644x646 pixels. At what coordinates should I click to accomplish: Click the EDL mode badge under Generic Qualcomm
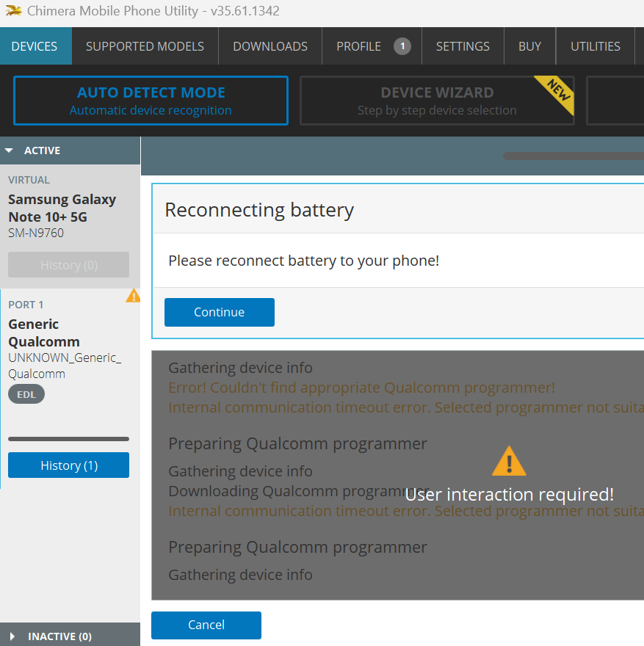26,393
